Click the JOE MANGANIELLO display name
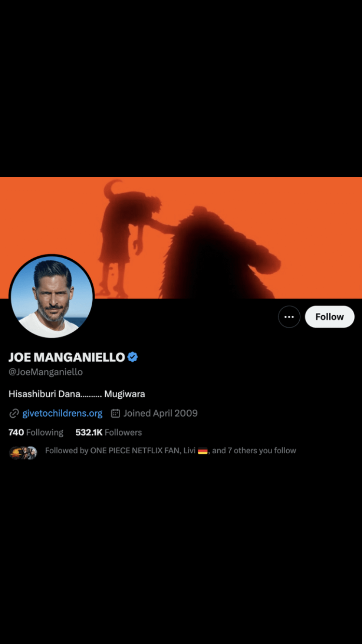This screenshot has width=362, height=644. click(67, 357)
